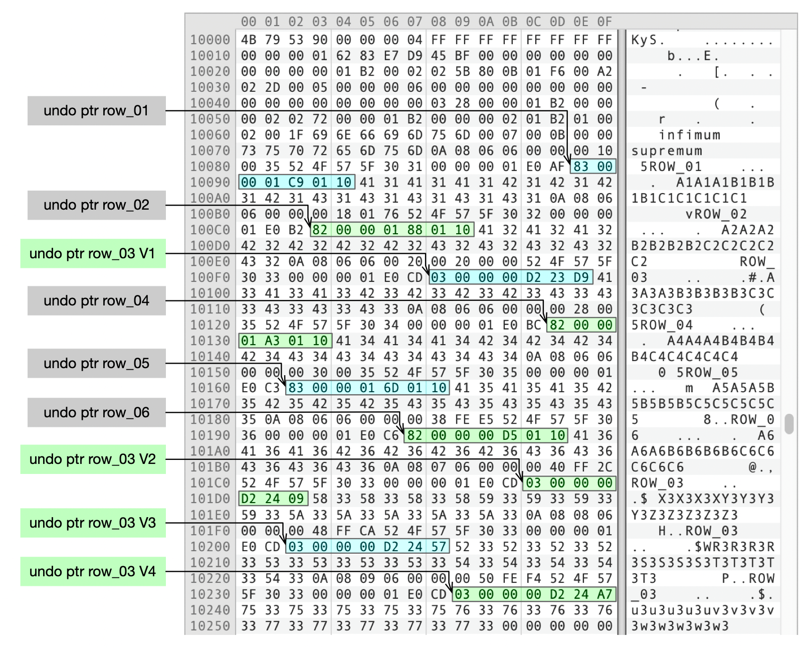
Task: Select byte 4B in row 10000
Action: [x=249, y=40]
